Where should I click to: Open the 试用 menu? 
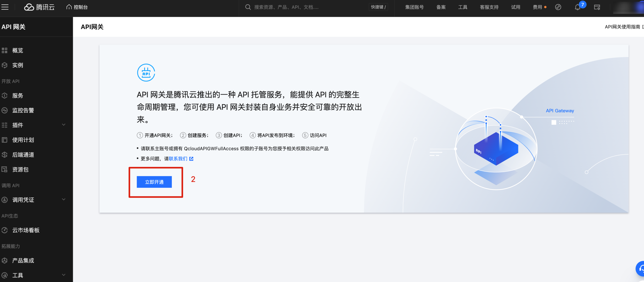pyautogui.click(x=516, y=7)
